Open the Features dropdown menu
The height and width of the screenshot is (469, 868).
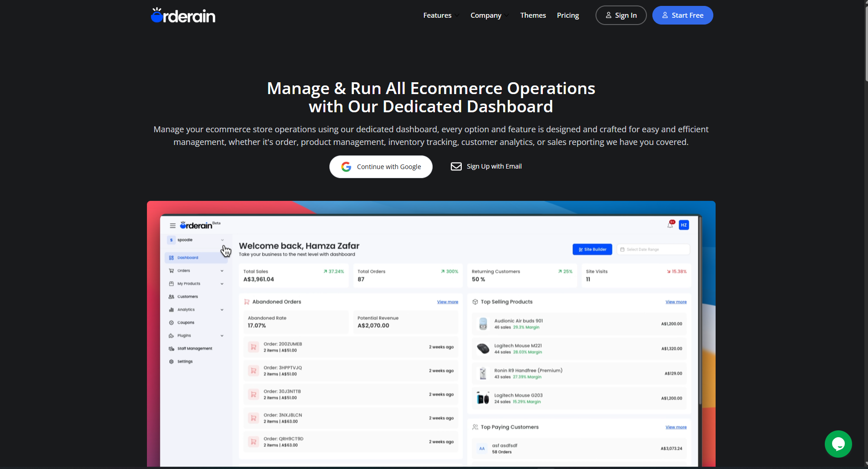pyautogui.click(x=441, y=15)
